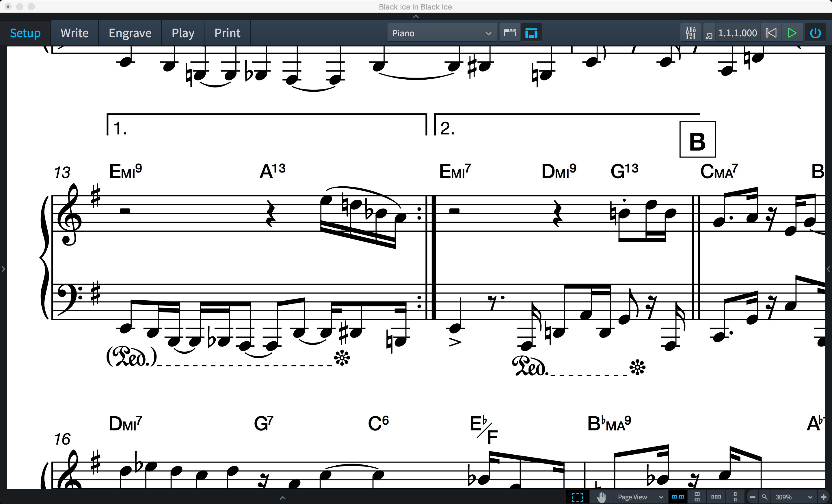Toggle the blue power activate project button
The height and width of the screenshot is (504, 832).
[816, 33]
